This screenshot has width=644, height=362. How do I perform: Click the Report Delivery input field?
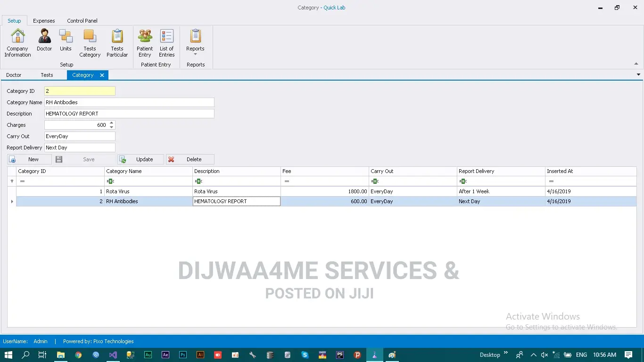(x=80, y=148)
